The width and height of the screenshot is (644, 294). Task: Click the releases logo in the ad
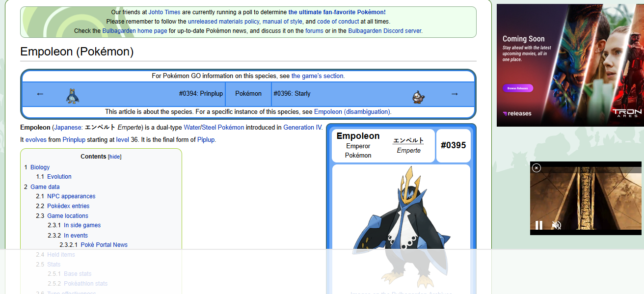click(517, 113)
